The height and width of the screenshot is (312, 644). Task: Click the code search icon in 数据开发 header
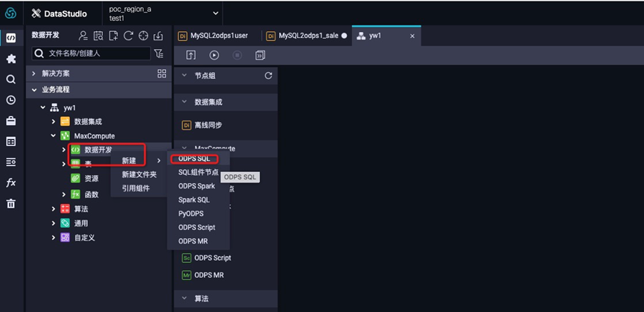tap(98, 36)
